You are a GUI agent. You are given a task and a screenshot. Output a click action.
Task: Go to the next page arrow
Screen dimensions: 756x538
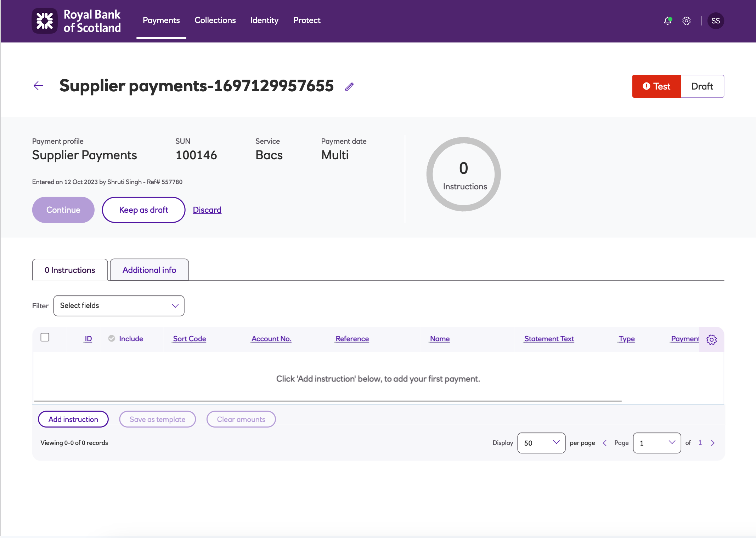click(x=713, y=443)
